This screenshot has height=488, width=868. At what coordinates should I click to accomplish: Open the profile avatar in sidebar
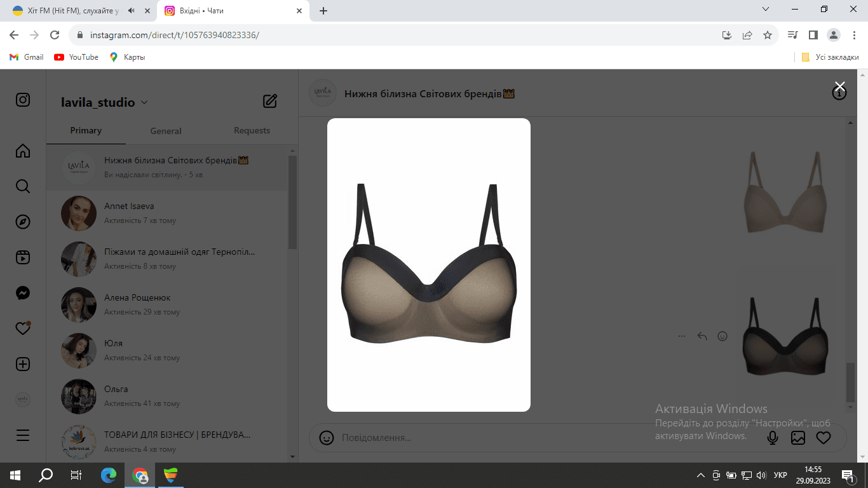click(23, 400)
